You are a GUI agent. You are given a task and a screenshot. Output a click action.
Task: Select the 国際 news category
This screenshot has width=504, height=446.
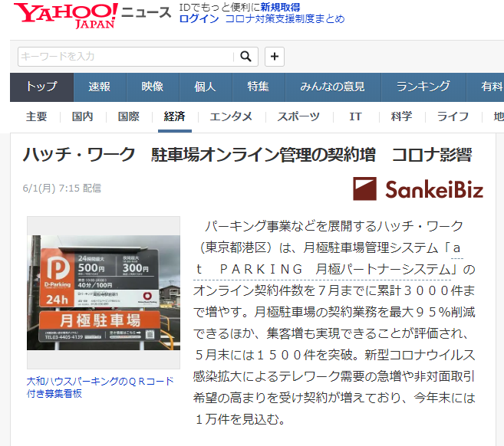(128, 116)
